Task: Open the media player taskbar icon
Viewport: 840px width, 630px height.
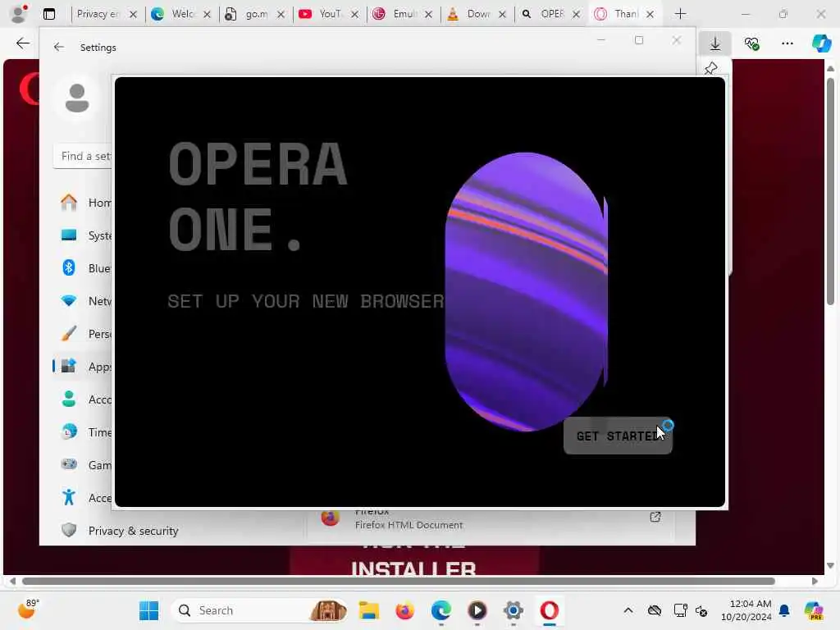Action: (x=477, y=610)
